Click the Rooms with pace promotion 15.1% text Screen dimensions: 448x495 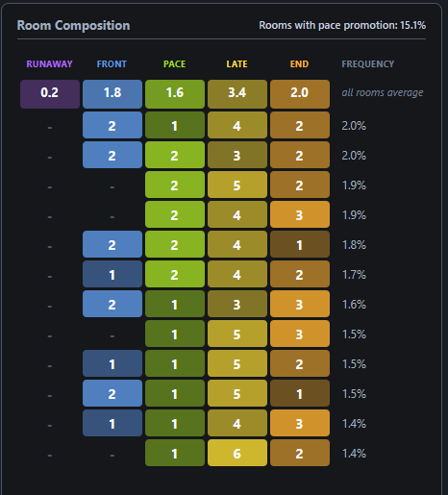(x=342, y=25)
